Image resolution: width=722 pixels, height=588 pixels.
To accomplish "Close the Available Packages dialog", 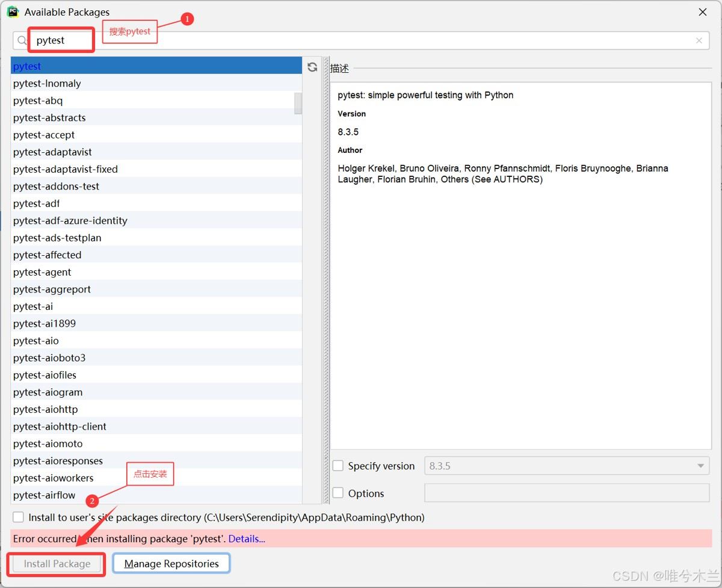I will (x=702, y=12).
